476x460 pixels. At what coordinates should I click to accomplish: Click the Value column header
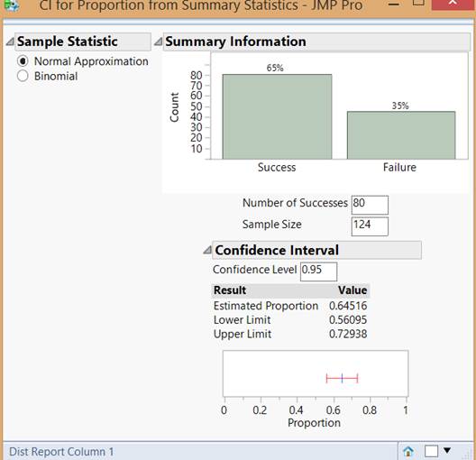tap(352, 290)
